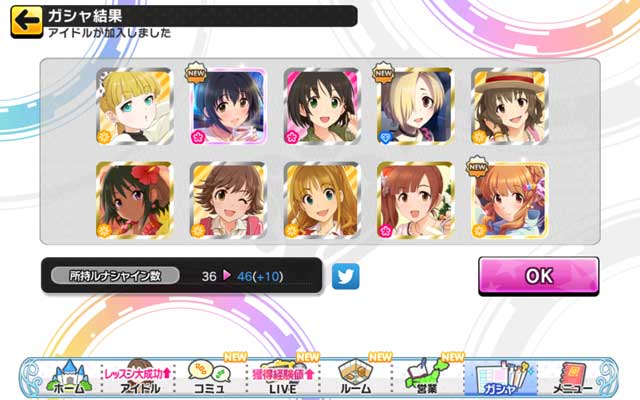Open the アイドル tab
Screen dimensions: 640x400
click(x=139, y=378)
